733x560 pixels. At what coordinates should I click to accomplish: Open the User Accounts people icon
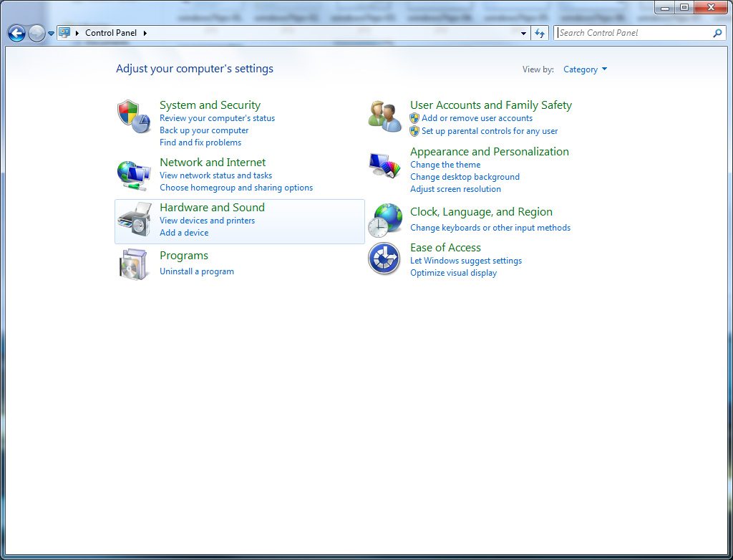384,116
